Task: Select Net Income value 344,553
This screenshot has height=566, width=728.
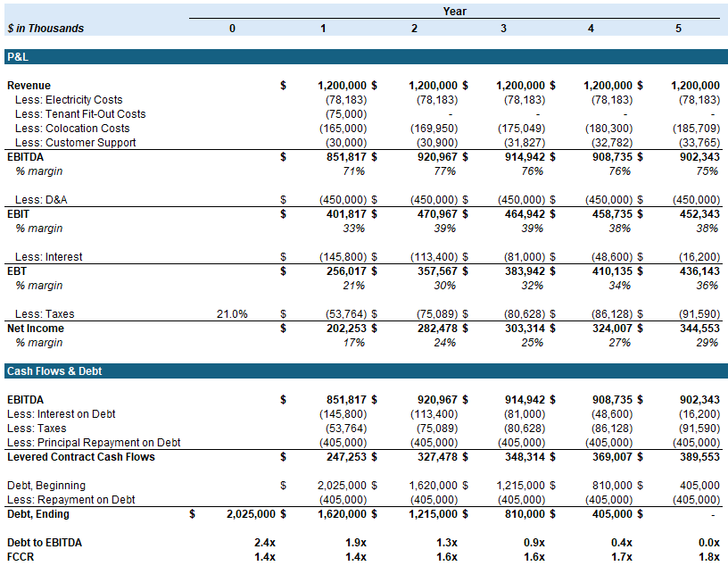Action: (699, 329)
